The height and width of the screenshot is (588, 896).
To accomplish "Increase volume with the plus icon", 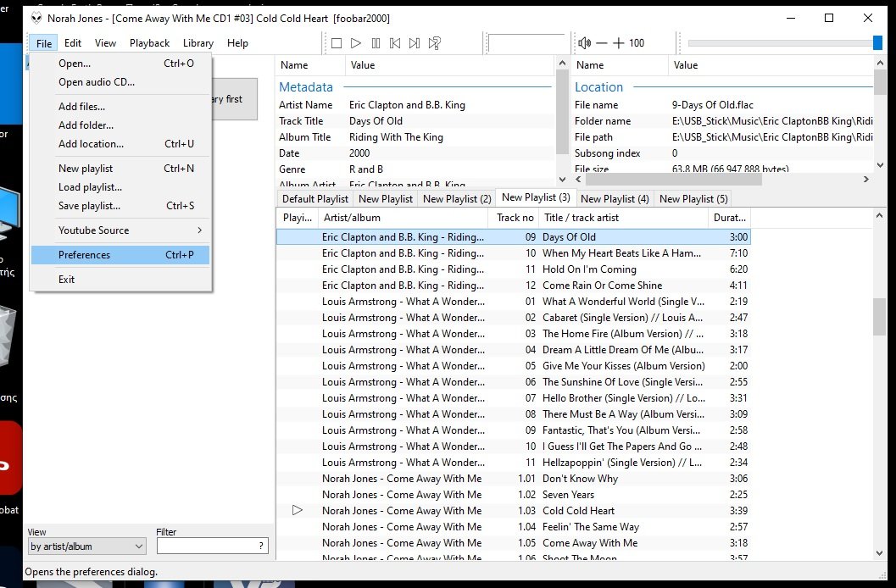I will pos(619,42).
